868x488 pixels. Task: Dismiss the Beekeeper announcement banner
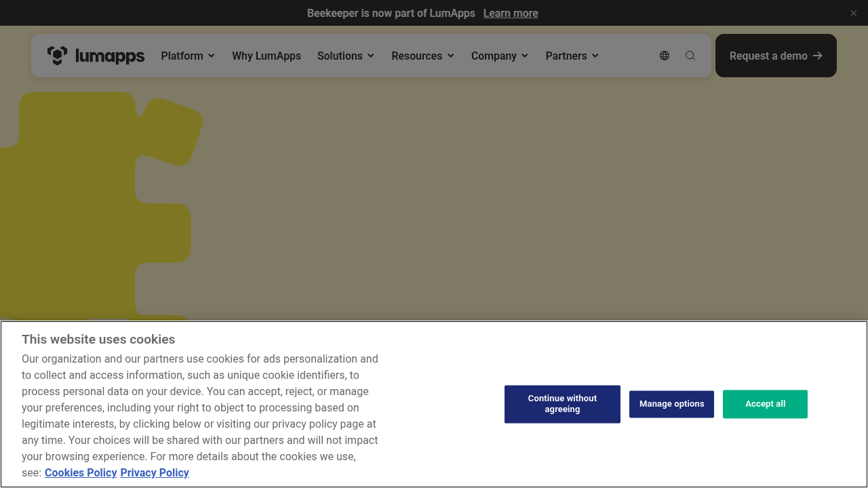tap(854, 14)
